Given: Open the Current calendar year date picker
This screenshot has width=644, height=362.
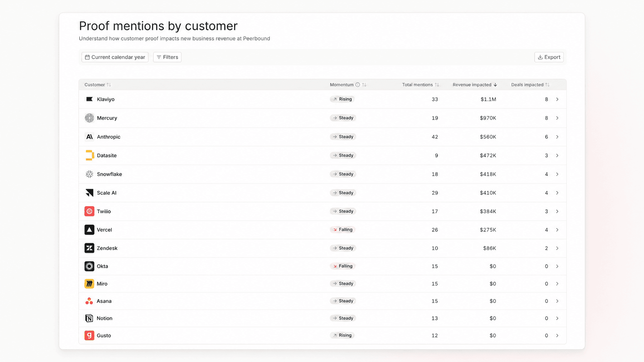Looking at the screenshot, I should tap(115, 57).
